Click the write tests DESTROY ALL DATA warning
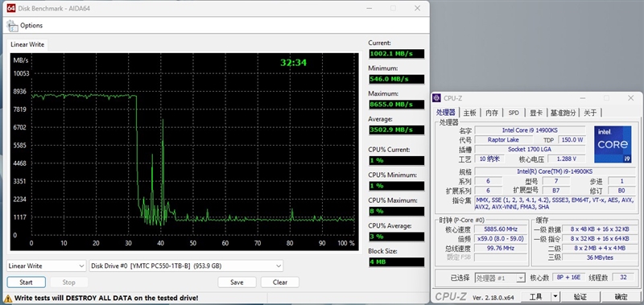Viewport: 644px width, 305px height. (106, 298)
